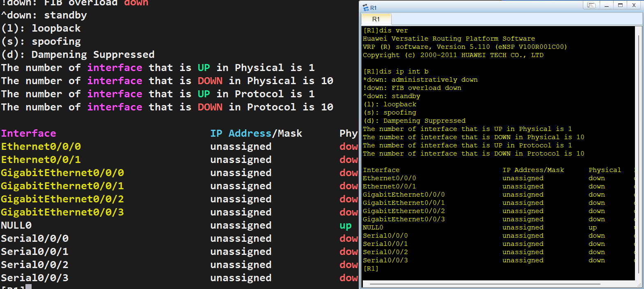
Task: Click NULL0 interface in the left terminal
Action: click(16, 225)
